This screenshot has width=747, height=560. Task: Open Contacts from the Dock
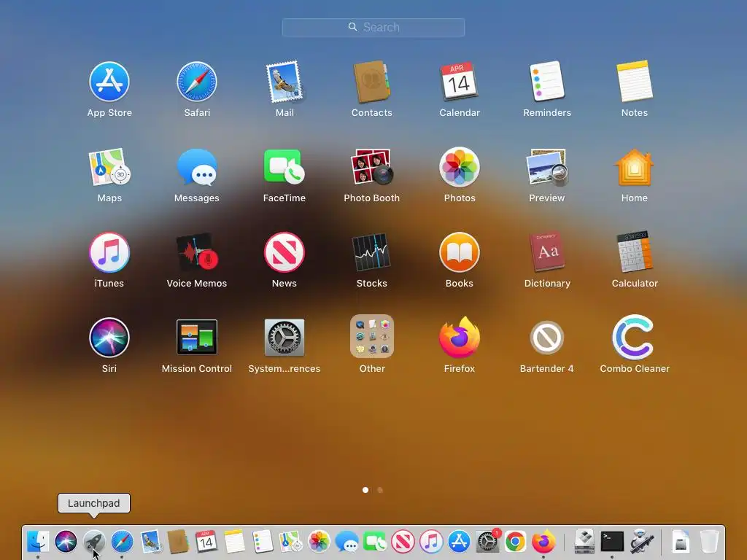(178, 542)
